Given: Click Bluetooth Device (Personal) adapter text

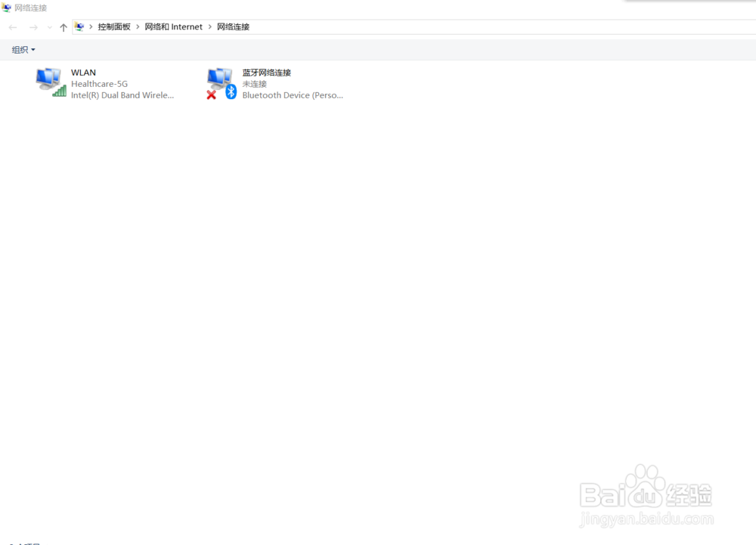Looking at the screenshot, I should point(293,95).
